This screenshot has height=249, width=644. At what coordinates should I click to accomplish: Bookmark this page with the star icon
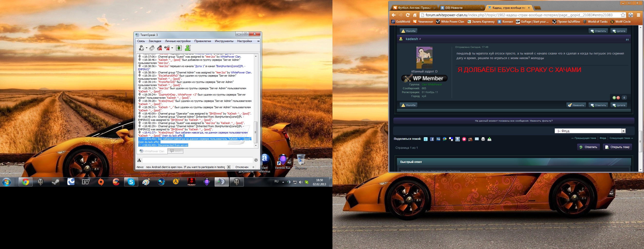pyautogui.click(x=623, y=15)
